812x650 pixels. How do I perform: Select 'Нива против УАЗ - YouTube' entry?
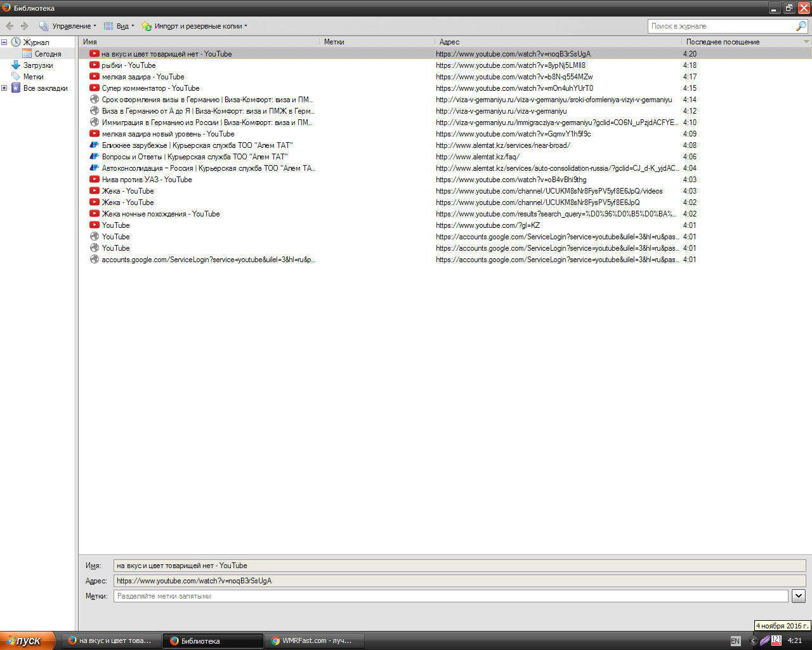click(x=445, y=180)
